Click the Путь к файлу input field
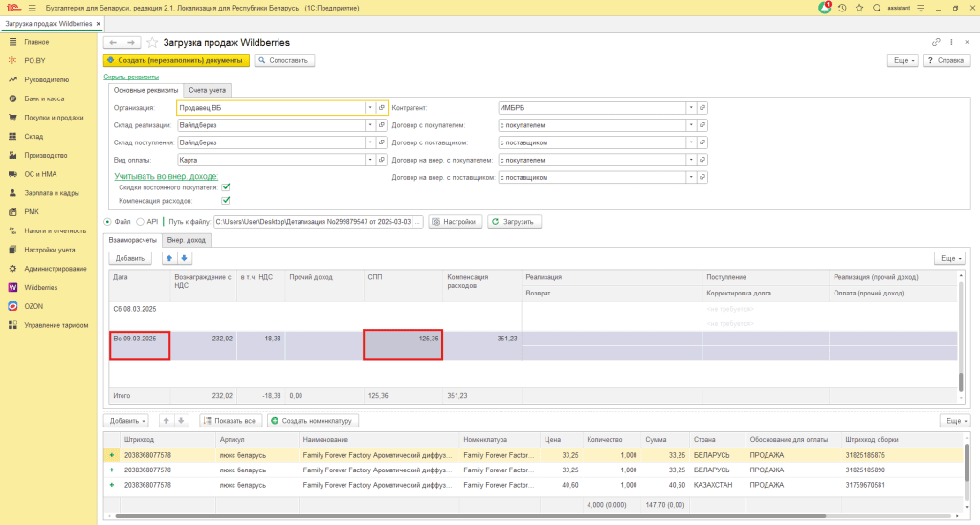Screen dimensions: 980x525 pos(313,222)
